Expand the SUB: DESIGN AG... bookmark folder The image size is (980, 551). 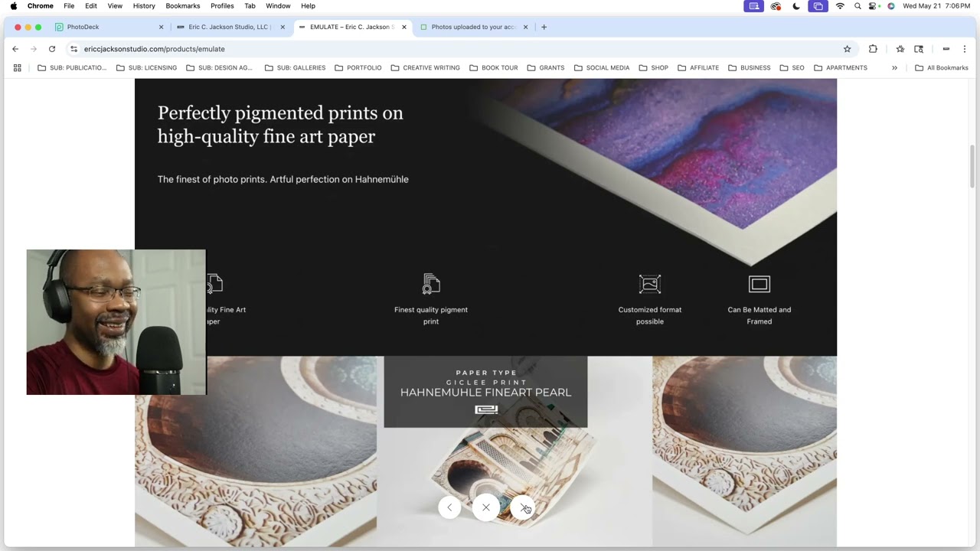[219, 67]
